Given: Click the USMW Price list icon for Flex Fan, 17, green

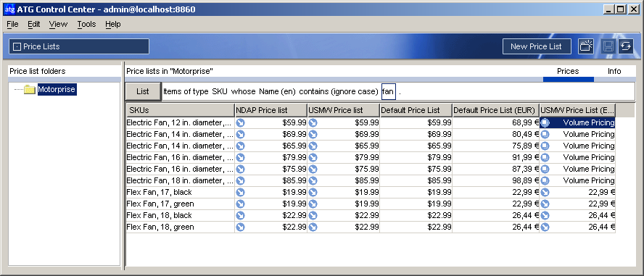Looking at the screenshot, I should click(313, 204).
